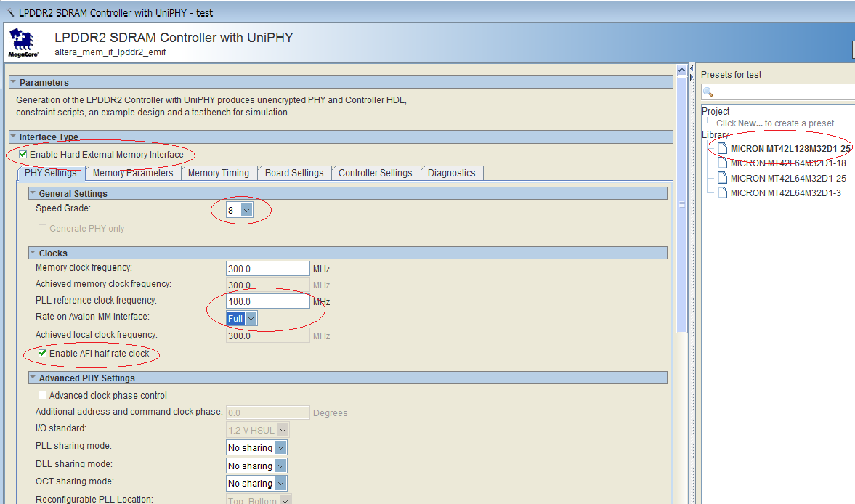Disable the Enable AFI half rate clock checkbox
Viewport: 855px width, 504px height.
pos(43,353)
